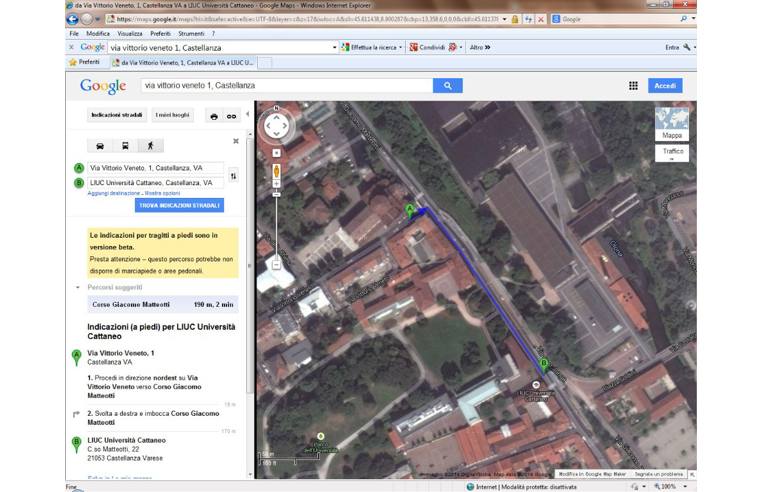Open the Strumenti menu
The image size is (764, 492).
(x=193, y=33)
